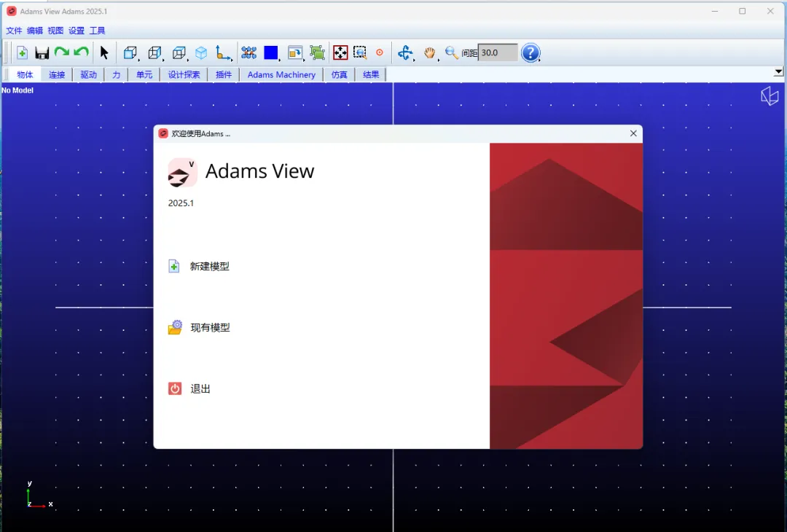This screenshot has height=532, width=787.
Task: Open the 工具 menu
Action: click(x=98, y=31)
